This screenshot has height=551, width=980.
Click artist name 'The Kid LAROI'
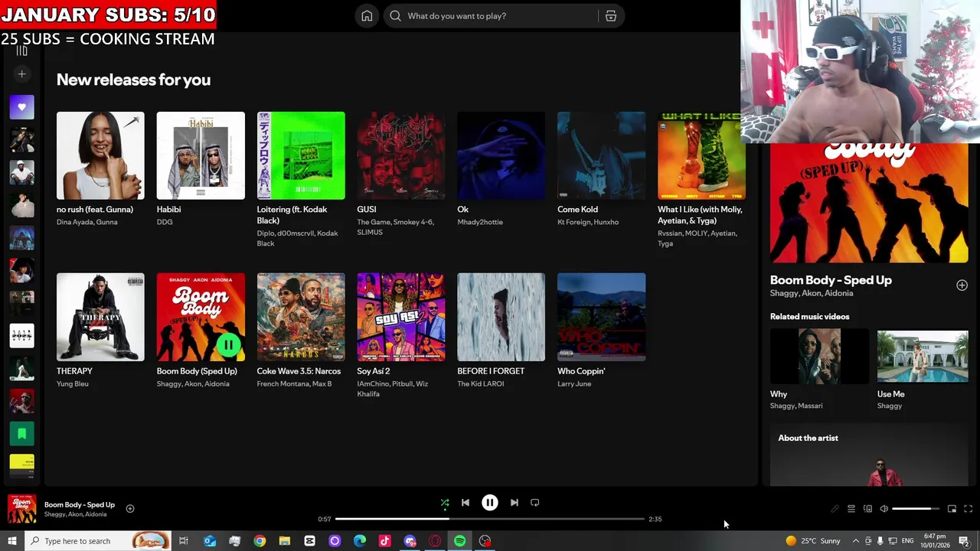481,383
